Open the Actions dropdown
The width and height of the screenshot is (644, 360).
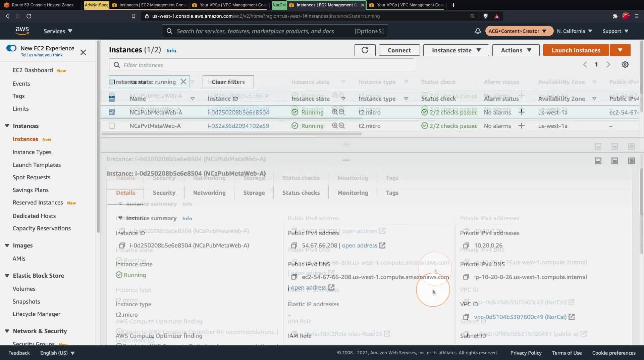[x=516, y=50]
